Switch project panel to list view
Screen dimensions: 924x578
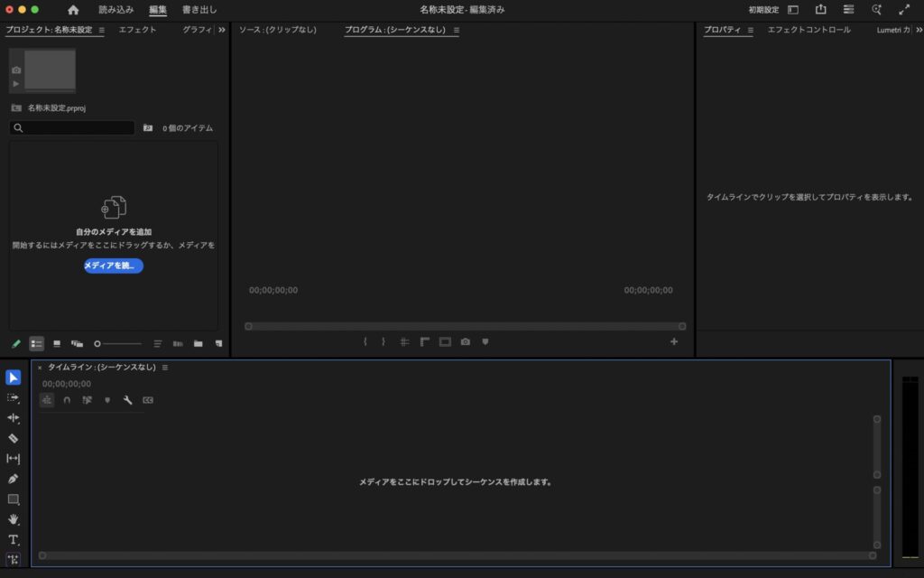36,344
